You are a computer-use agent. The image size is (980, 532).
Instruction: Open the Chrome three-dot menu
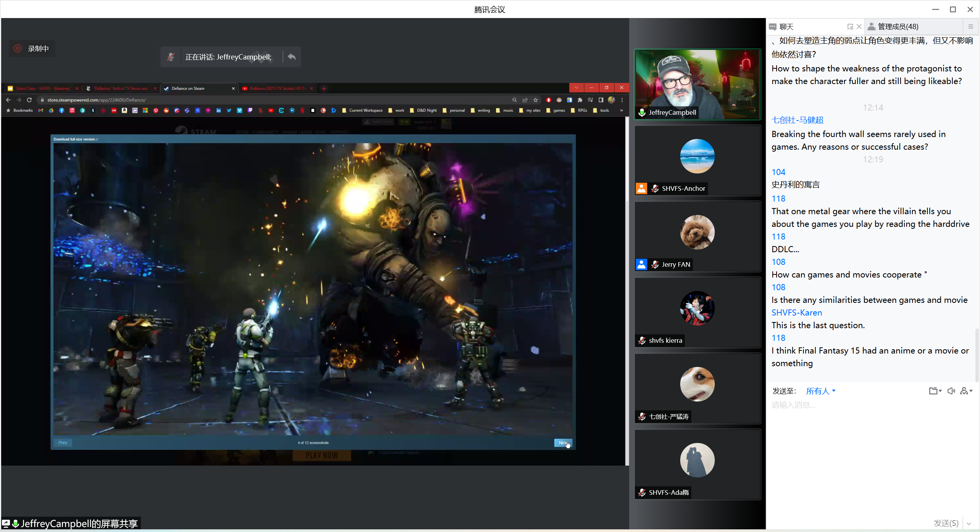(622, 100)
